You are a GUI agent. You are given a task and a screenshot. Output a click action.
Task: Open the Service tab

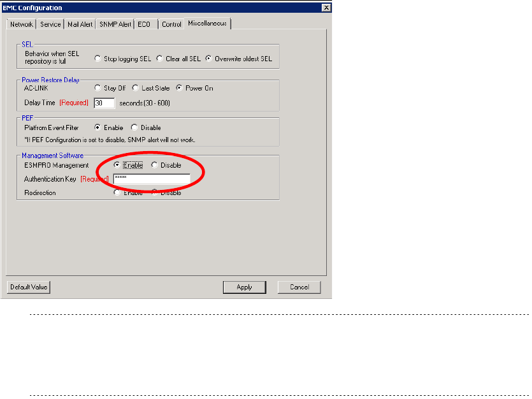point(50,24)
